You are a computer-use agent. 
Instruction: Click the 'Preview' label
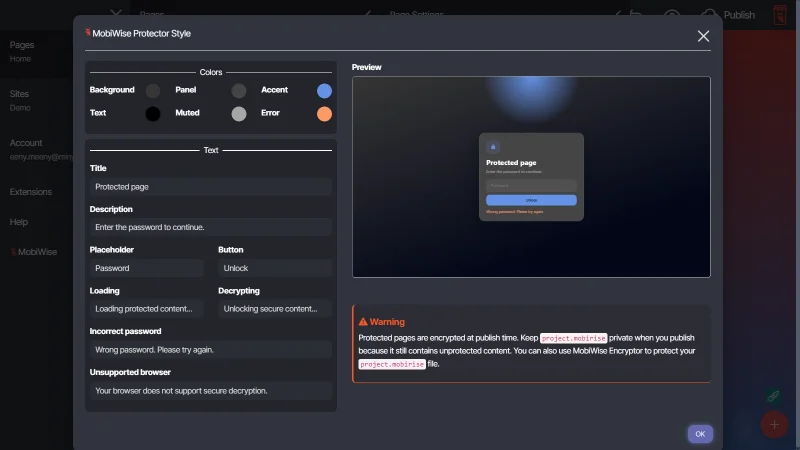point(366,67)
